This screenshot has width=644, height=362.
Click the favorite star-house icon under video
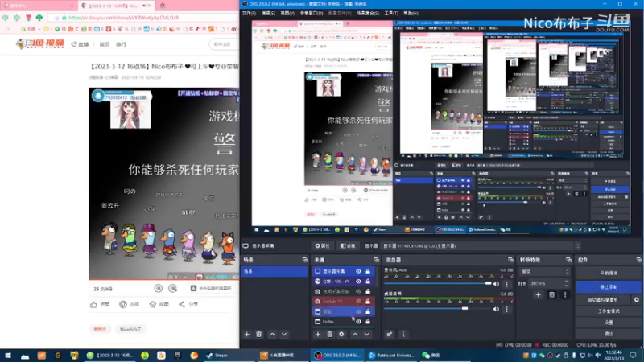click(153, 304)
